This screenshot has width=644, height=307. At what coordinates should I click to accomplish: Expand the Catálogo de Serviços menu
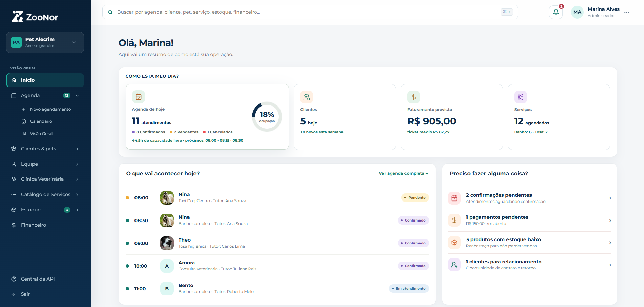click(x=45, y=194)
